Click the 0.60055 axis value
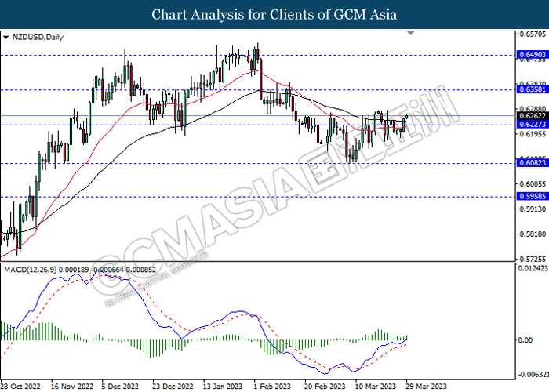This screenshot has width=549, height=392. tap(533, 183)
